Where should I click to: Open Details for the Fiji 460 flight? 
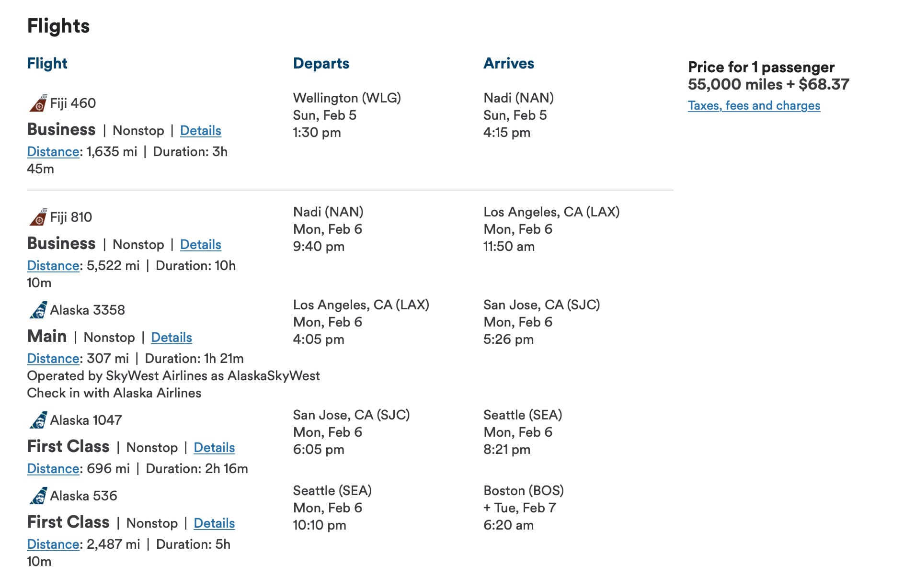200,130
